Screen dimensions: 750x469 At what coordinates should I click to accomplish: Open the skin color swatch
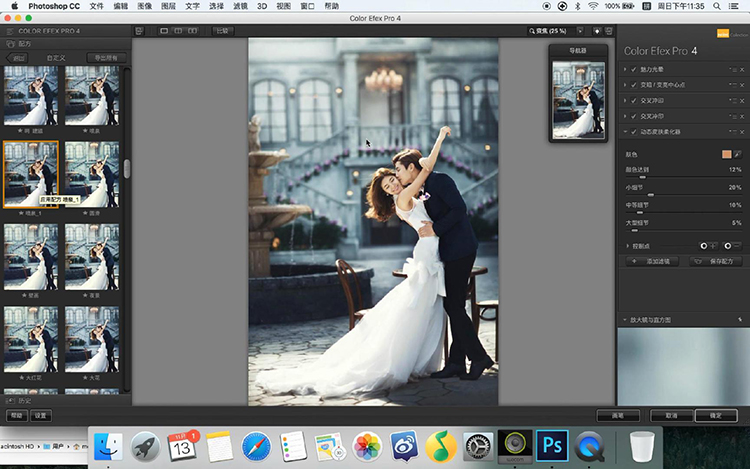727,154
